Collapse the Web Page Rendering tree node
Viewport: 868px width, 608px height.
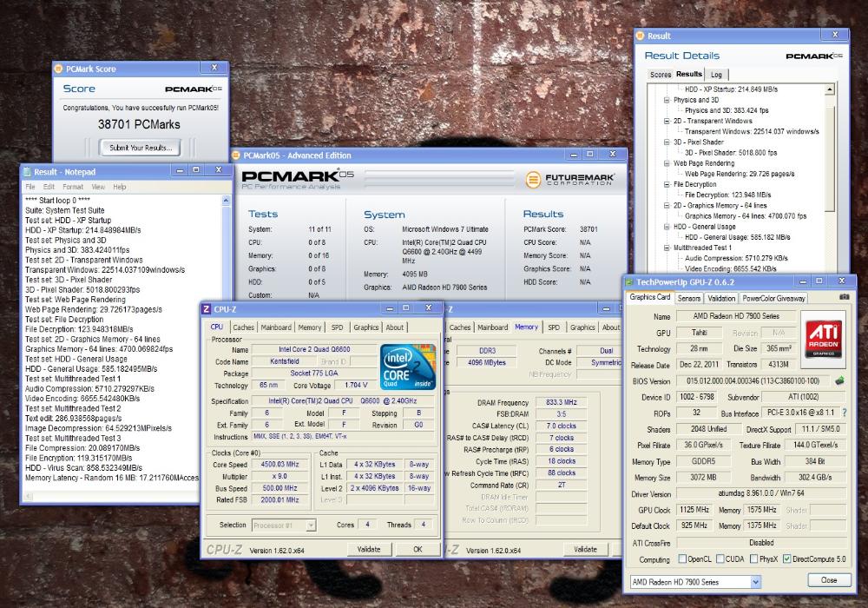(x=667, y=163)
